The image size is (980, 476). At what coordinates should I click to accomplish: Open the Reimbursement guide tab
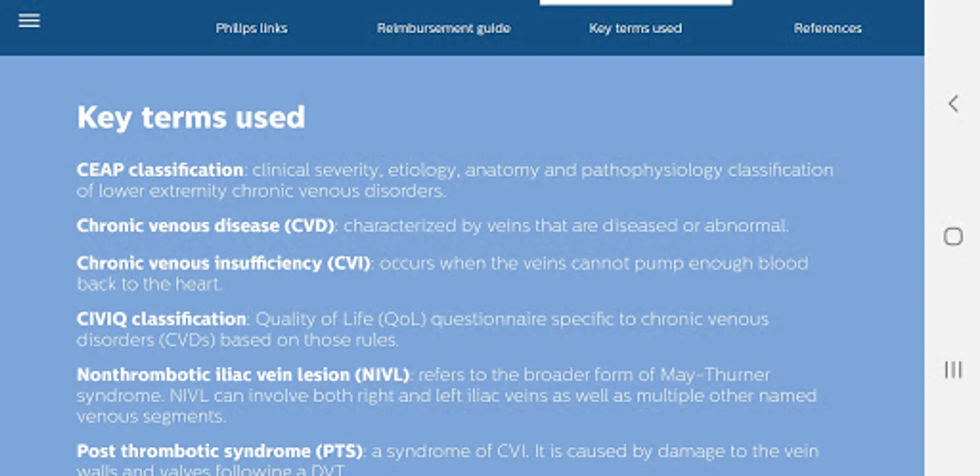click(x=443, y=28)
